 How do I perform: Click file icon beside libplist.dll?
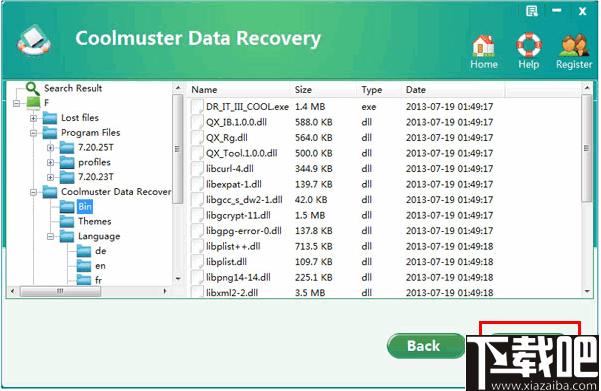point(197,262)
